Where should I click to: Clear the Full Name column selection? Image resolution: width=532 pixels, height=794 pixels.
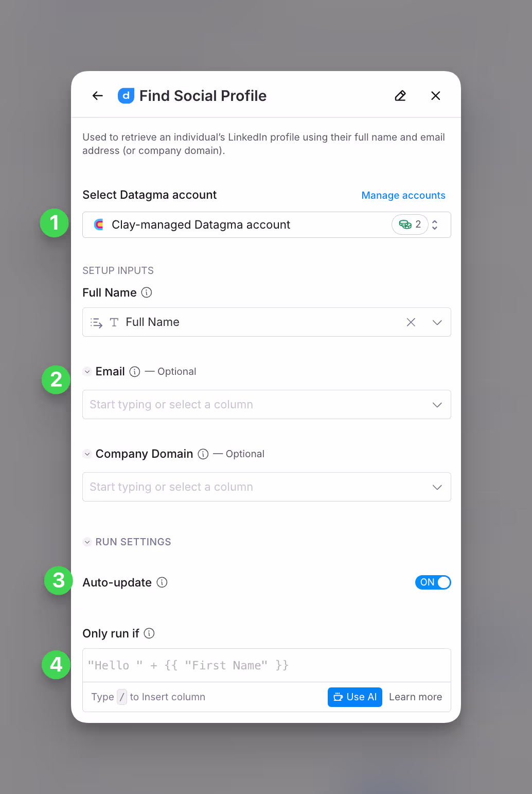(x=411, y=322)
